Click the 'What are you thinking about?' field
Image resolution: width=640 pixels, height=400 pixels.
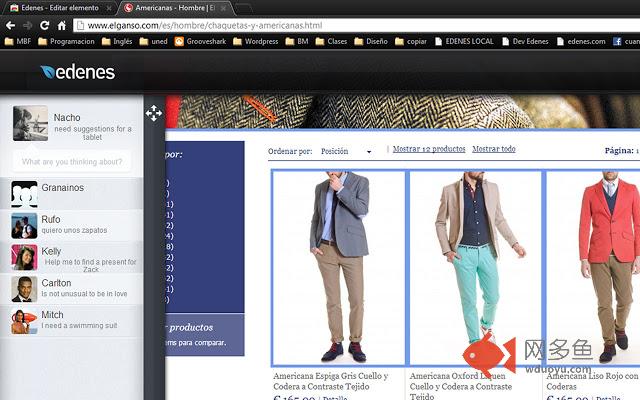(72, 162)
